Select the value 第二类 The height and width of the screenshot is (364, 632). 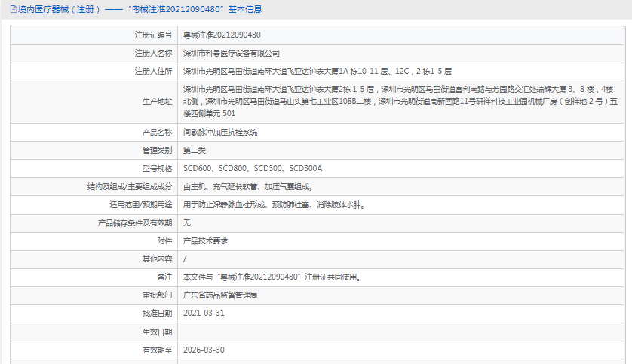coord(195,151)
